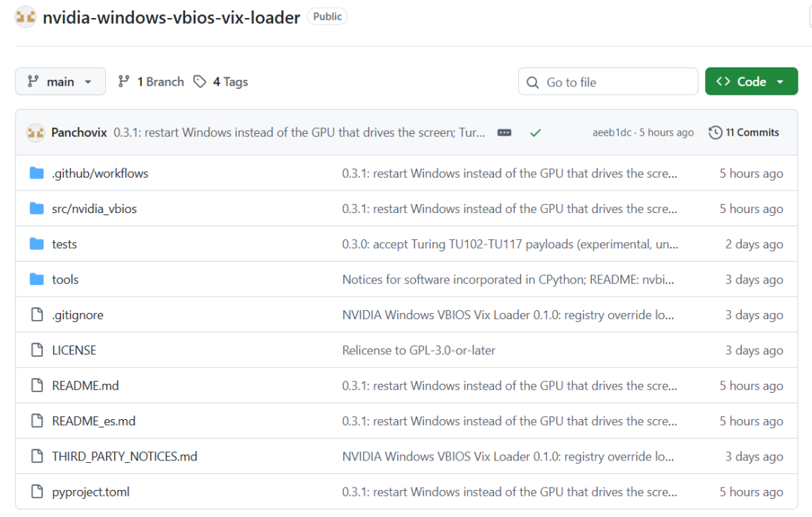Open the nvidia-windows-vbios-vix-loader repository title
Viewport: 812px width, 517px height.
coord(171,17)
